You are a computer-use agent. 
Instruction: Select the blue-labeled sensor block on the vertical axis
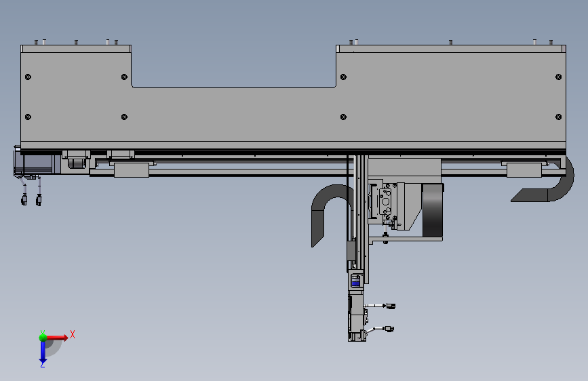tap(355, 281)
